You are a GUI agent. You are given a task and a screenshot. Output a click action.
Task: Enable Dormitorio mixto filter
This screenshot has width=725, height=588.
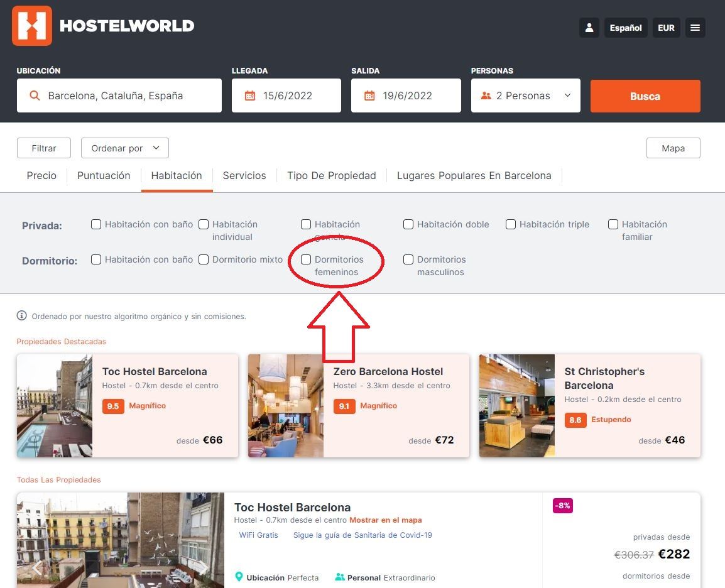[204, 259]
